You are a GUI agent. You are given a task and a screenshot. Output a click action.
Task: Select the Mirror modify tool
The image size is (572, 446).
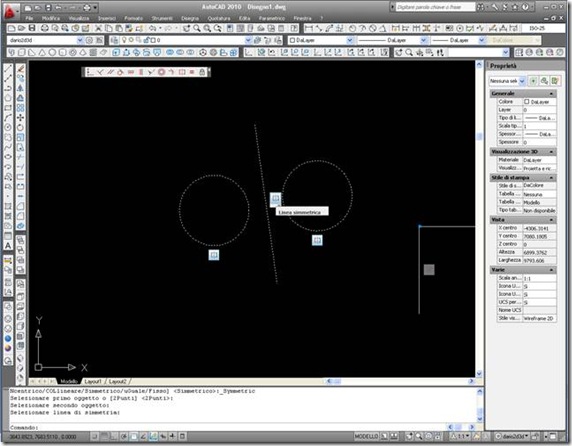pos(20,88)
